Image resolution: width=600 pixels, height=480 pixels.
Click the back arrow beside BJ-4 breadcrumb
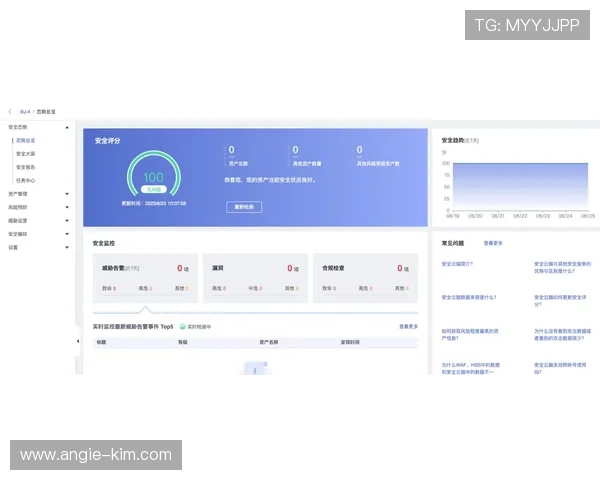(x=10, y=112)
